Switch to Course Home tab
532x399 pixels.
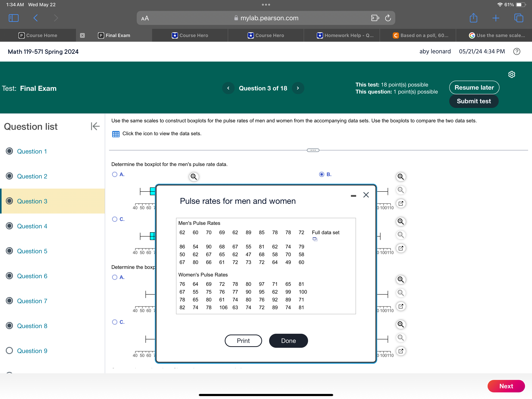[38, 35]
